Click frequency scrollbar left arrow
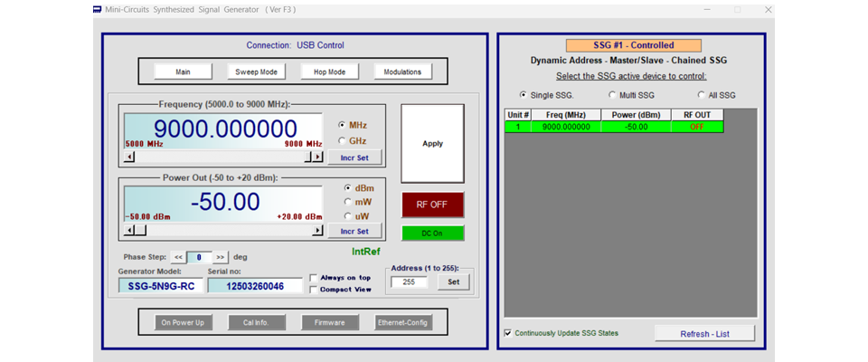 (128, 157)
